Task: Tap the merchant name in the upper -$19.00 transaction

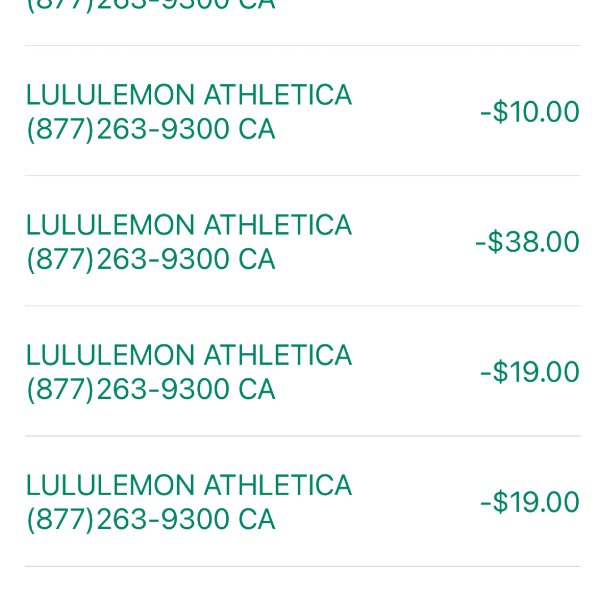Action: [x=189, y=355]
